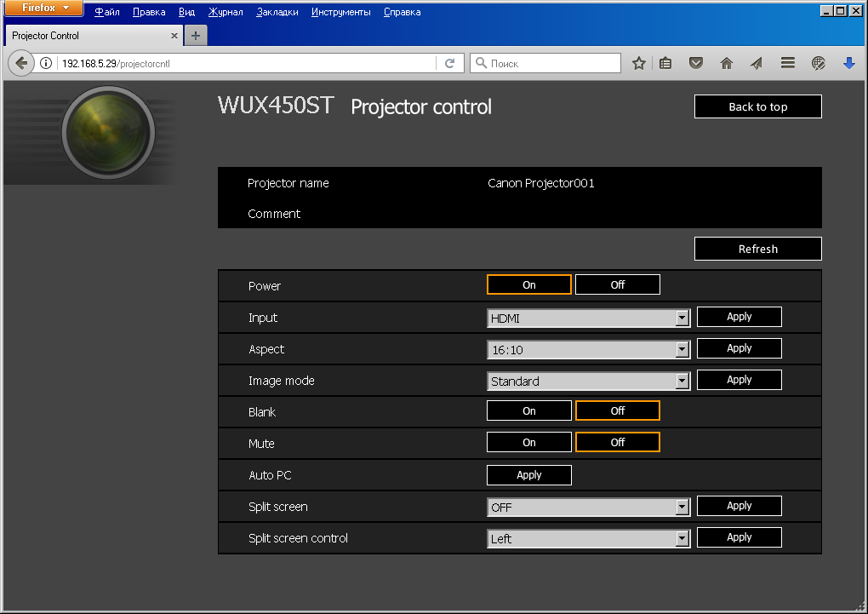
Task: Click the paper plane send icon
Action: (757, 63)
